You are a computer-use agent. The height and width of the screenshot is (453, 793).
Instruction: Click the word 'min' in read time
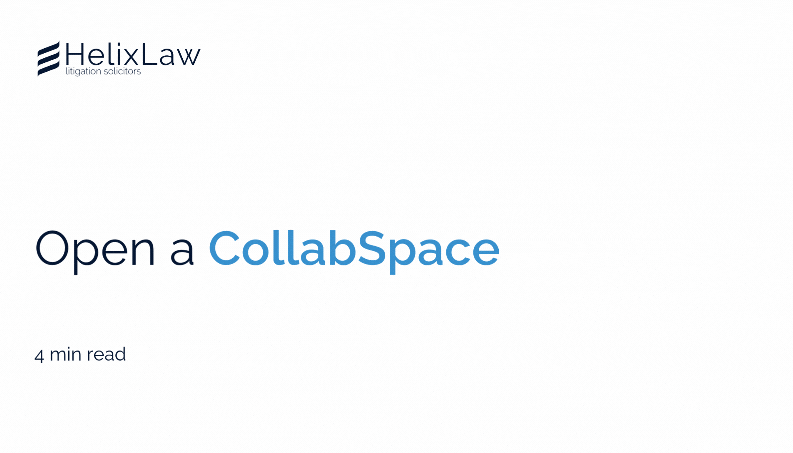pyautogui.click(x=65, y=354)
